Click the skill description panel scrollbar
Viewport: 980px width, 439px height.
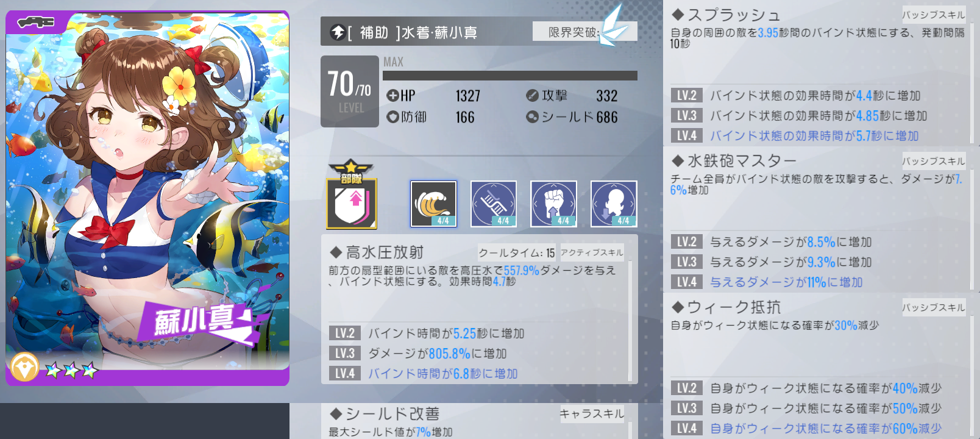(x=630, y=321)
